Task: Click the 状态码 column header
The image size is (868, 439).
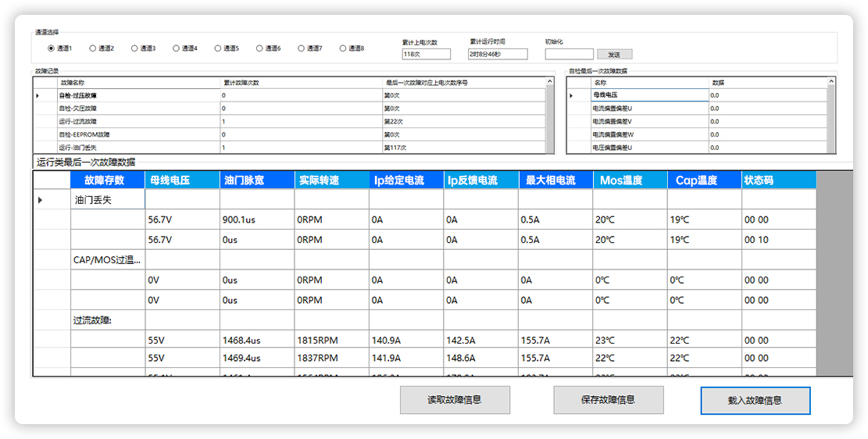Action: pyautogui.click(x=778, y=180)
